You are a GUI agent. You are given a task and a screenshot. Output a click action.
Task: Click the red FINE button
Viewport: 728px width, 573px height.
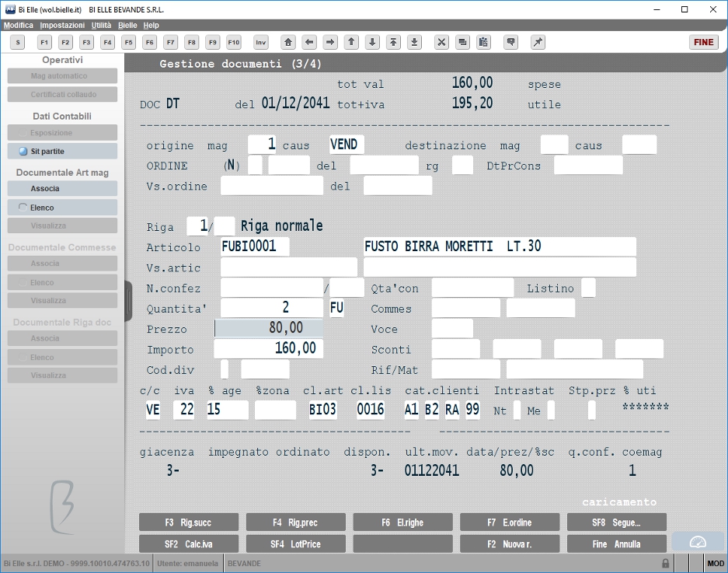pos(703,42)
